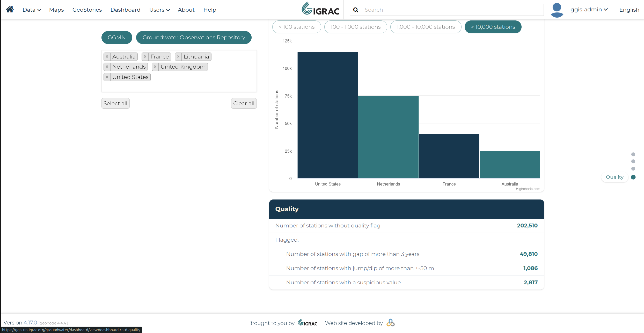This screenshot has width=644, height=333.
Task: Open footer IGRAC logo link
Action: (x=308, y=323)
